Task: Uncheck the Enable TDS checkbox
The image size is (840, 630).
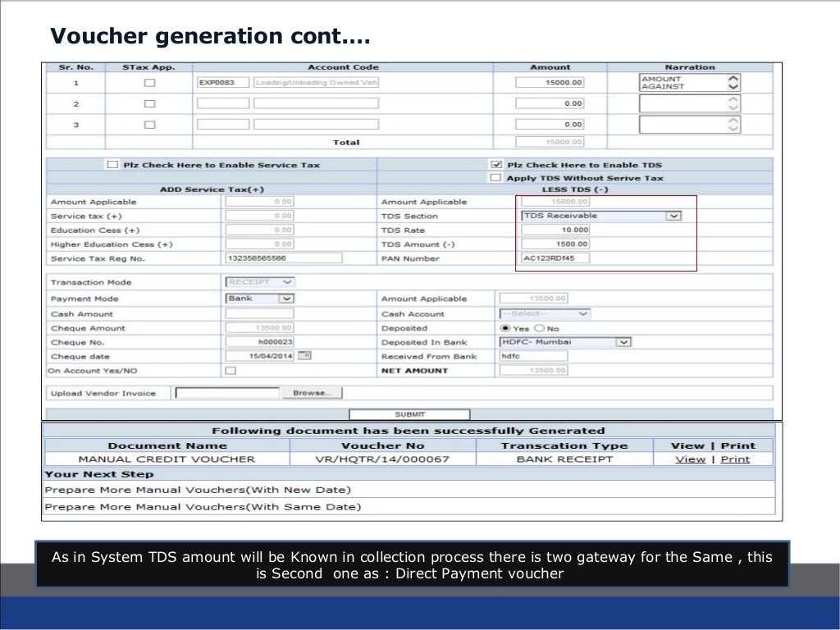Action: click(496, 164)
